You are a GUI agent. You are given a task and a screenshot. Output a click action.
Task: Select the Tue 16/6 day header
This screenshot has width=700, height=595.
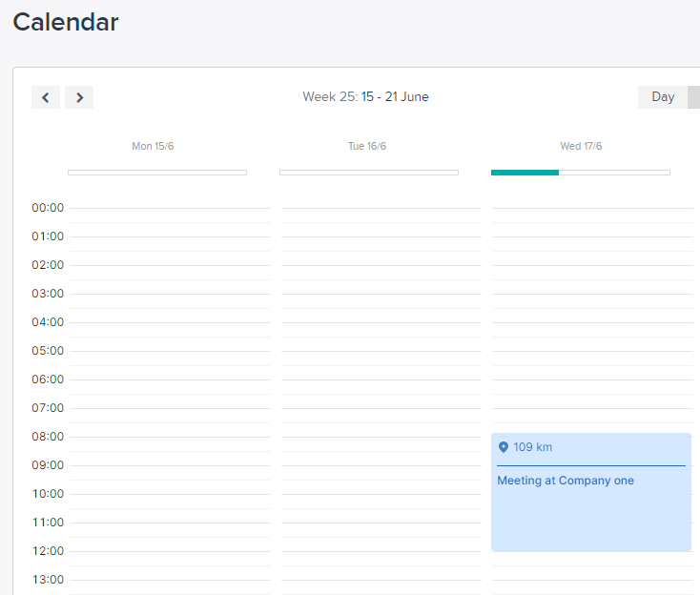coord(367,146)
